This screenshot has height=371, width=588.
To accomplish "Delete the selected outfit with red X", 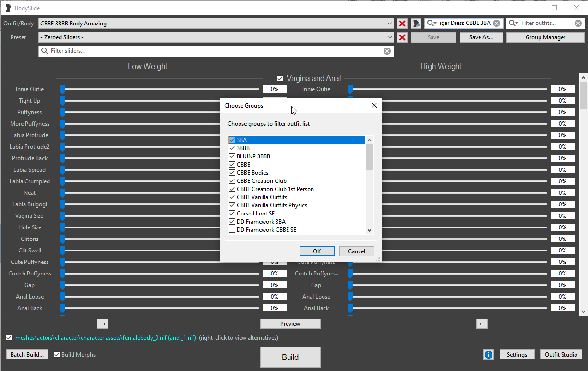I will [402, 24].
